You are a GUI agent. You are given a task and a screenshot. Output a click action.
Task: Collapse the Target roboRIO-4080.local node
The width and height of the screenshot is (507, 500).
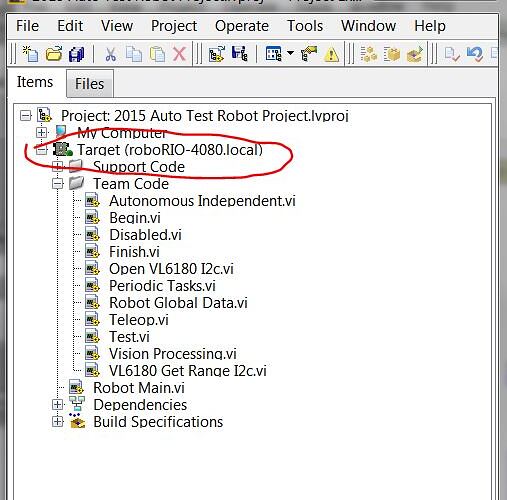point(42,150)
